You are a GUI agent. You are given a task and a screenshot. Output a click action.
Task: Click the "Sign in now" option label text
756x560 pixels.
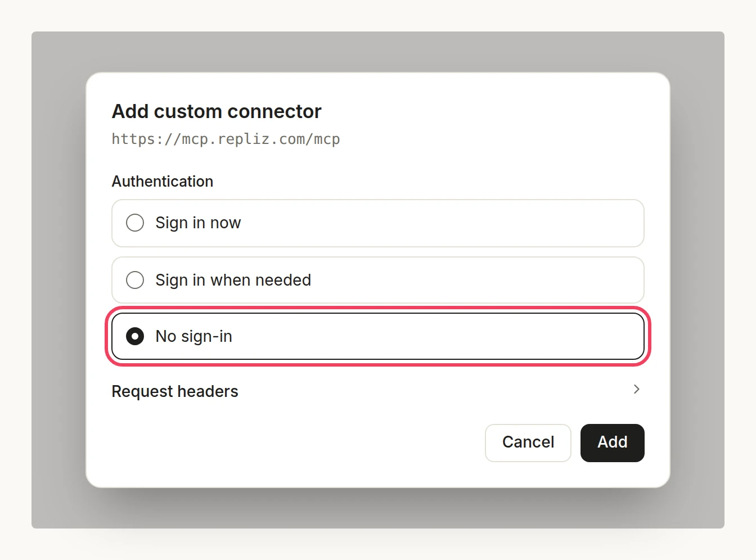(198, 223)
